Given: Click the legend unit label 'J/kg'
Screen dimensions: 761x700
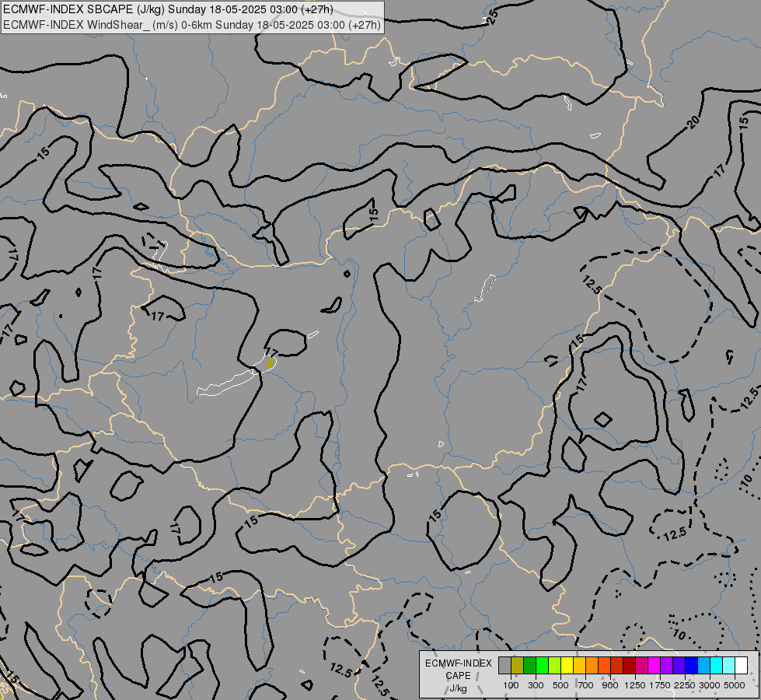Looking at the screenshot, I should click(x=458, y=688).
